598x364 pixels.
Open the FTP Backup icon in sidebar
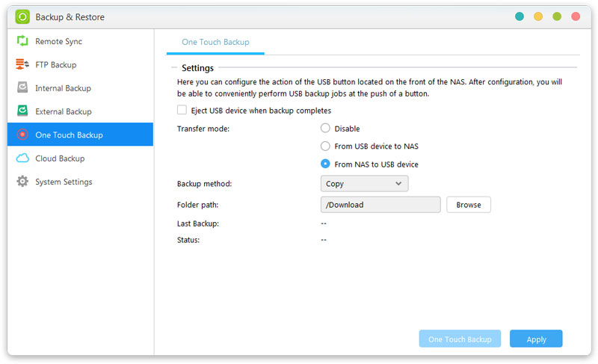coord(22,65)
